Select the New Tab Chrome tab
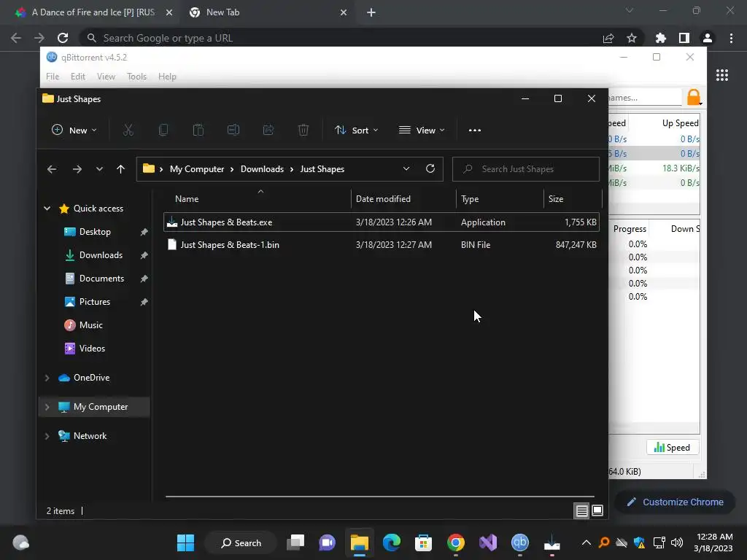747x560 pixels. click(x=267, y=12)
